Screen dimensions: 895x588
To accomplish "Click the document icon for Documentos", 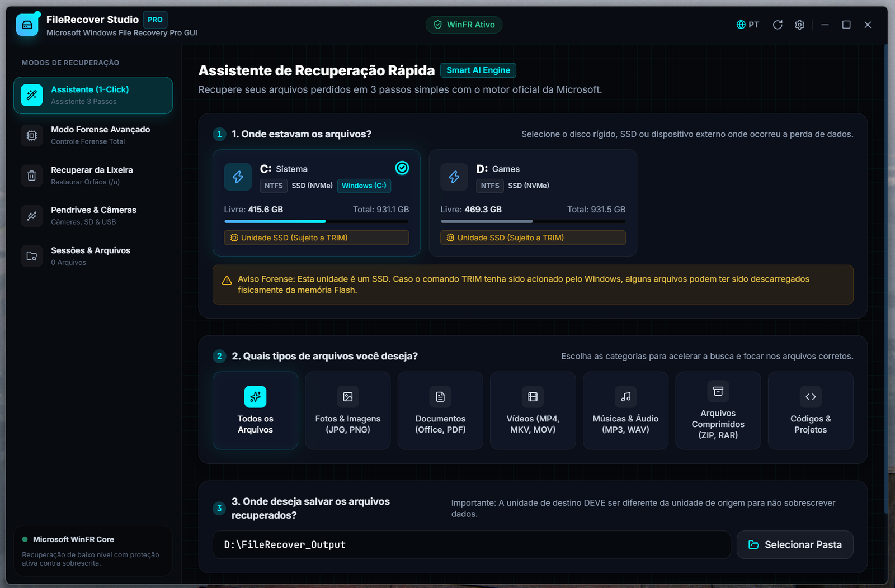I will point(440,397).
